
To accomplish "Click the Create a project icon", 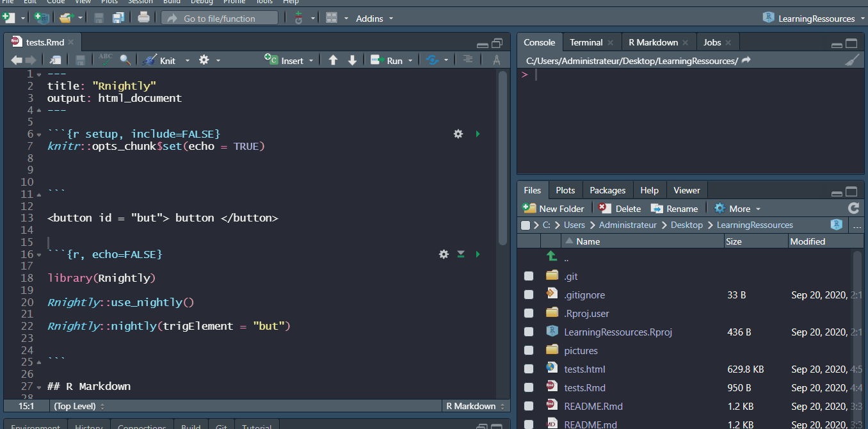I will point(41,18).
